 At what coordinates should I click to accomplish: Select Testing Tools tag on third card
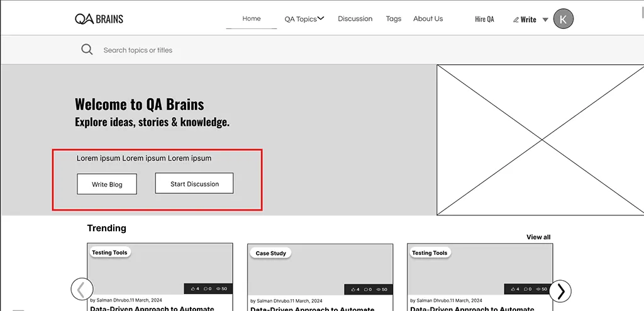430,253
